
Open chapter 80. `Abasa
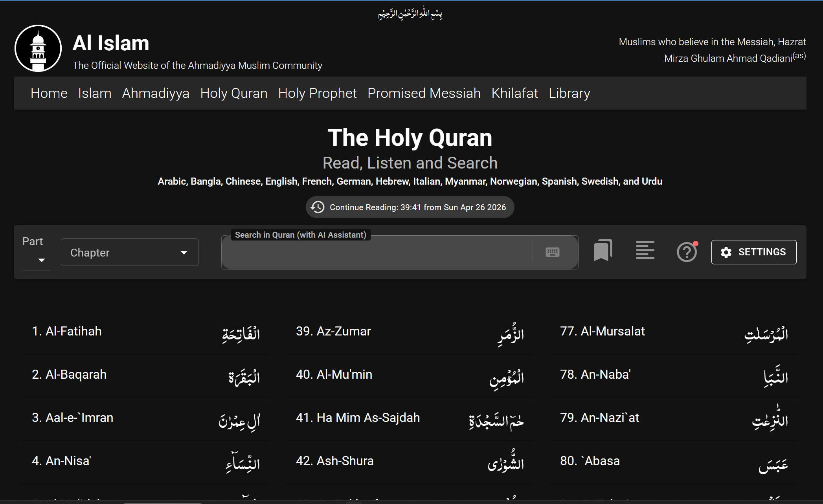click(x=674, y=463)
